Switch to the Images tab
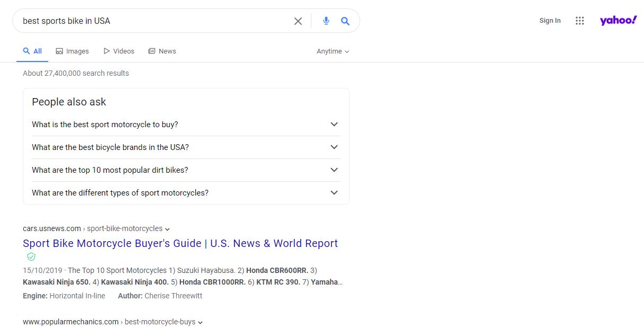The height and width of the screenshot is (327, 644). (73, 51)
